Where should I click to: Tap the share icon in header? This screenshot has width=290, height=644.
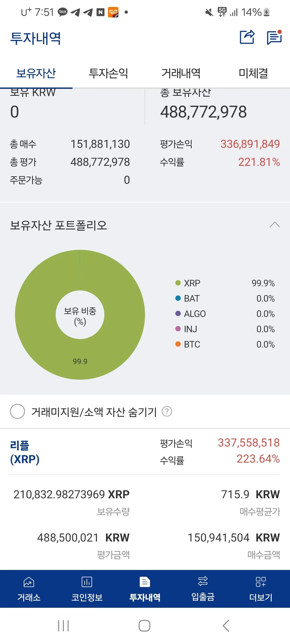pos(247,37)
